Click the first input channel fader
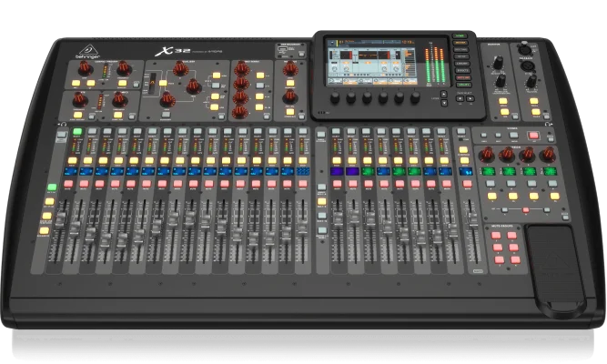The width and height of the screenshot is (607, 364). [x=61, y=218]
